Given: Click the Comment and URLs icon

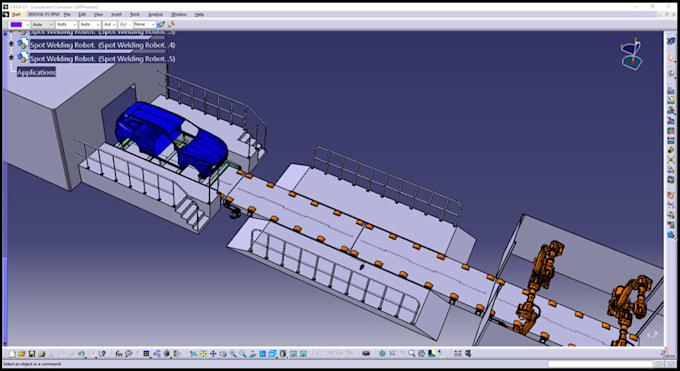Looking at the screenshot, I should [129, 354].
